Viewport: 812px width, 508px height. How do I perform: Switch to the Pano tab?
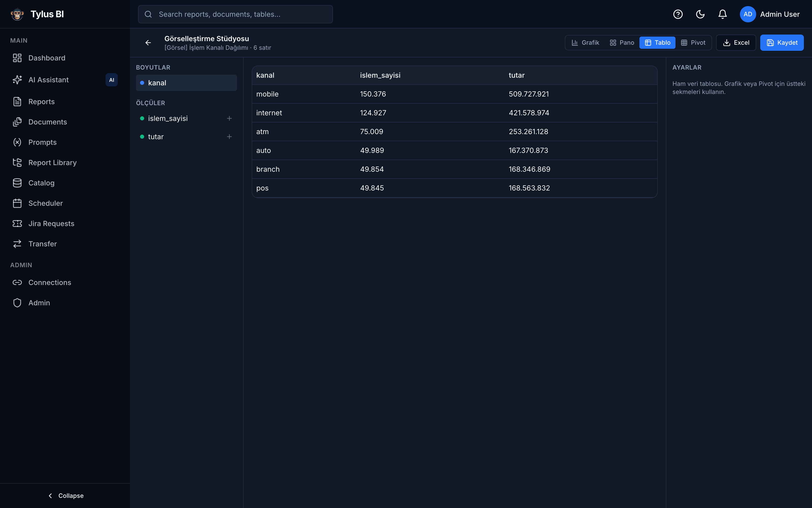(x=622, y=43)
